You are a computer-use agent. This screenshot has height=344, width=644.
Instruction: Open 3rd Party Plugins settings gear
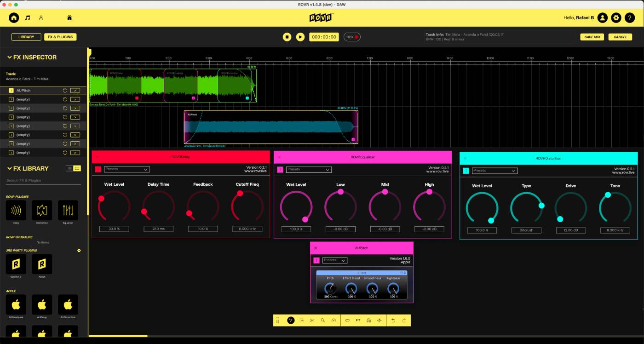click(x=79, y=251)
